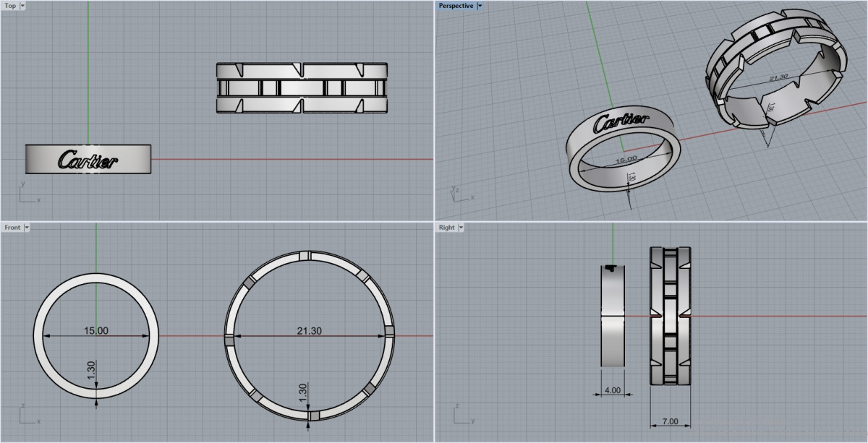Select the Cartier engraved text in Top view
868x443 pixels.
[x=88, y=160]
